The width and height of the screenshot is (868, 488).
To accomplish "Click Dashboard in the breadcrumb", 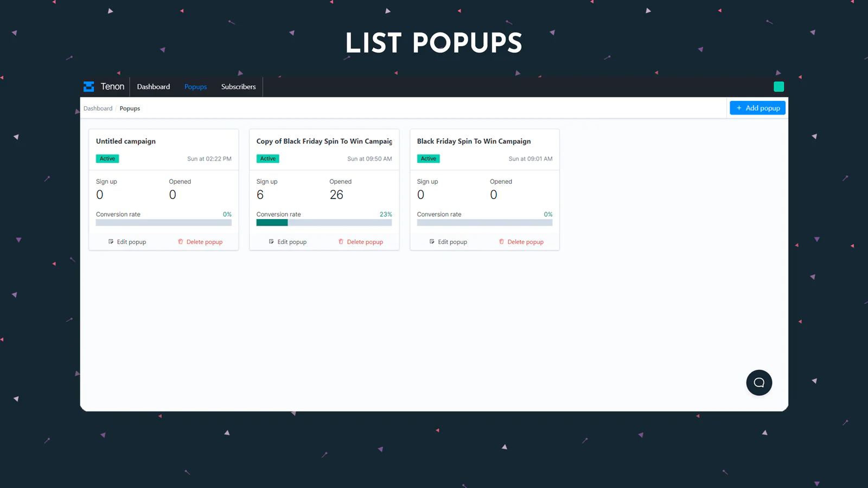I will tap(98, 108).
